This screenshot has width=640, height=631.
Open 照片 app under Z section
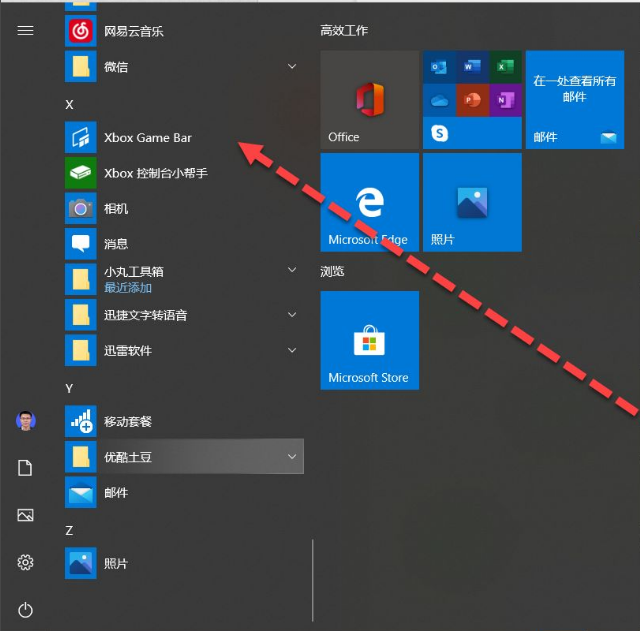(x=115, y=564)
